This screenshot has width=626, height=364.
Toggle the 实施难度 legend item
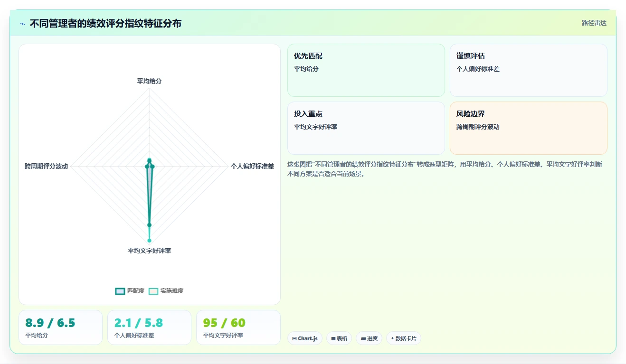[166, 291]
